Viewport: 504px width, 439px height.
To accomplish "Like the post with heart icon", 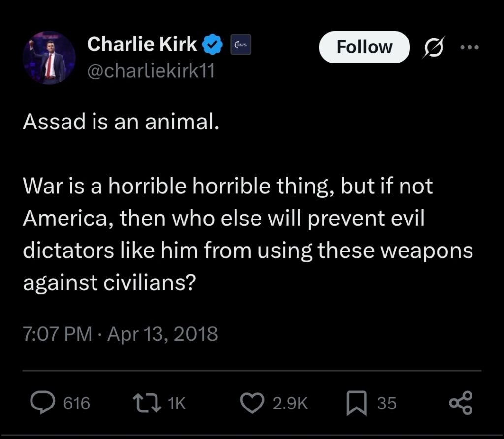I will click(x=252, y=403).
